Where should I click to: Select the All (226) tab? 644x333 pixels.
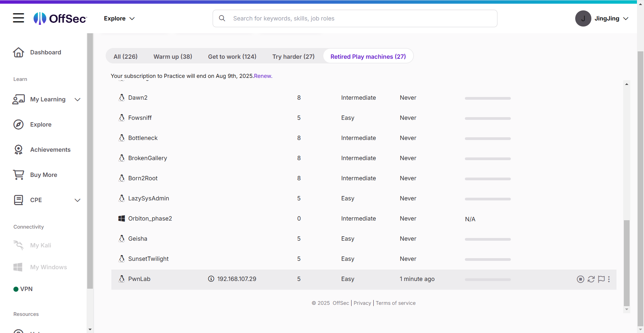(x=125, y=56)
